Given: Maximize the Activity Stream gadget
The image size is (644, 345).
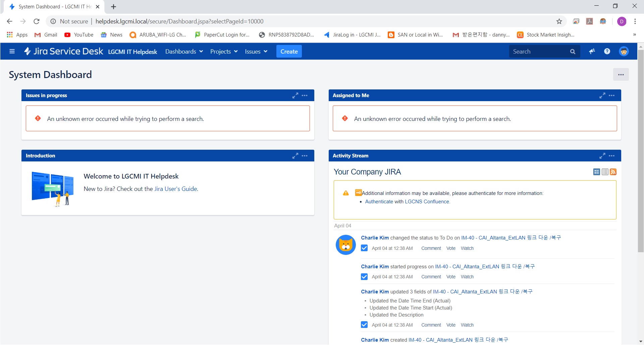Looking at the screenshot, I should point(602,156).
